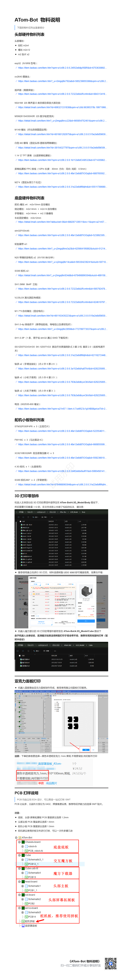
Task: Open the 轴承 x2 (小轮子使用) Taobao link
Action: pyautogui.click(x=62, y=382)
